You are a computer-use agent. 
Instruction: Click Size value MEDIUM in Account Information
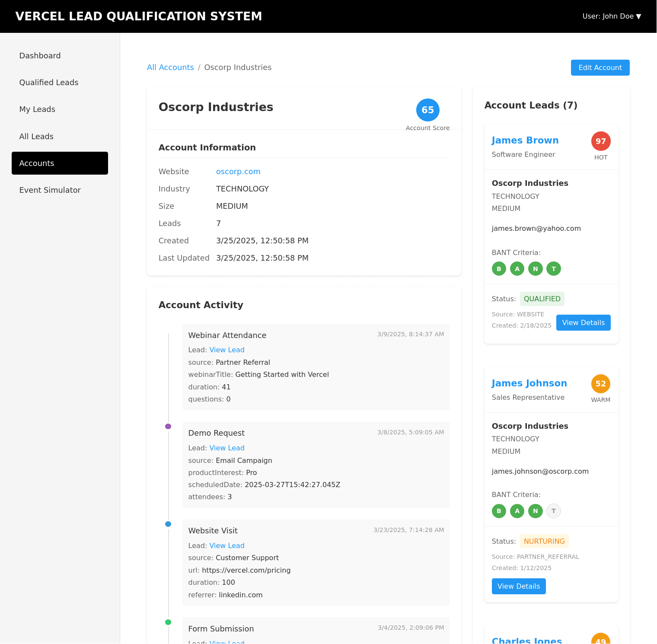[232, 206]
